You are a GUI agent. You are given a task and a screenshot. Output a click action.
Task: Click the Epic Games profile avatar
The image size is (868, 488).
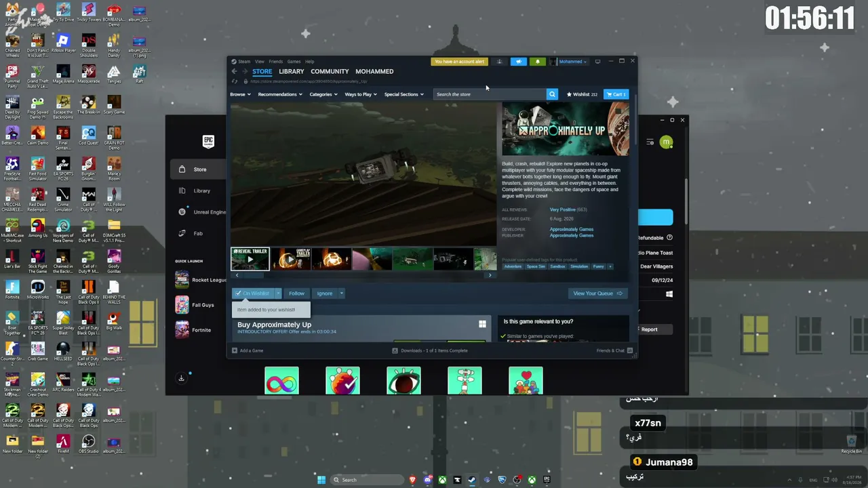pos(666,142)
